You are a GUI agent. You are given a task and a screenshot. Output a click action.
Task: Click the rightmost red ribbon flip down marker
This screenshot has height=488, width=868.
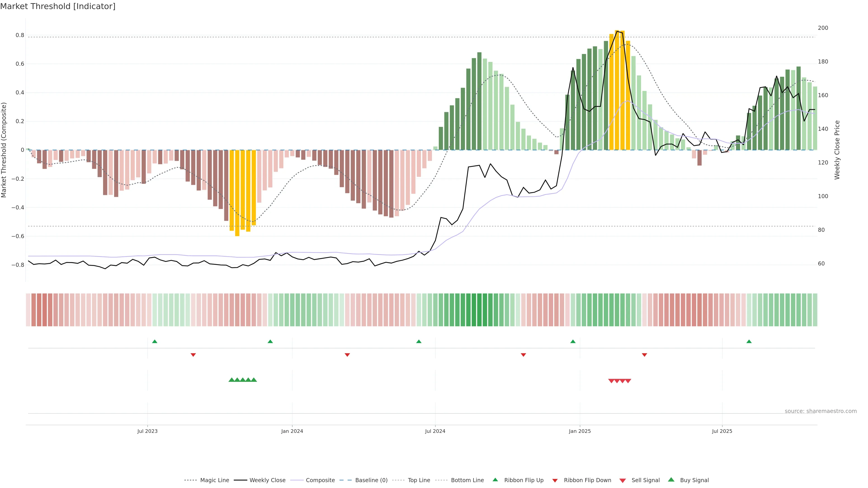[x=644, y=355]
